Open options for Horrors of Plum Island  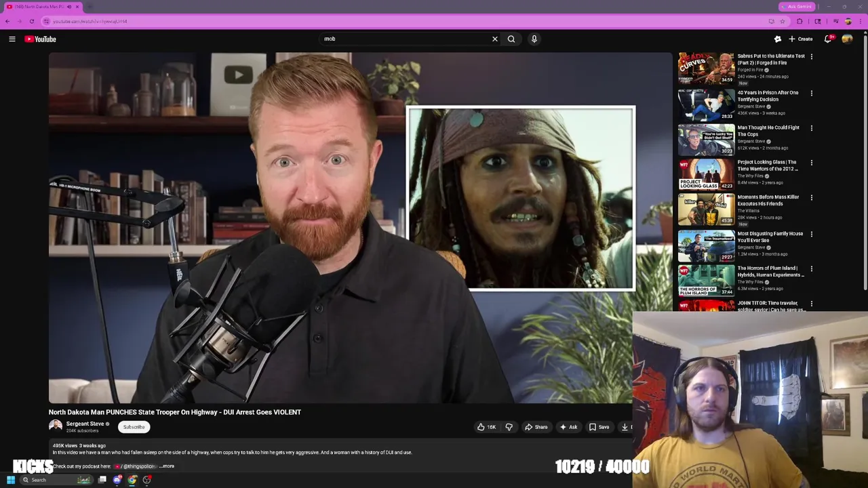811,269
